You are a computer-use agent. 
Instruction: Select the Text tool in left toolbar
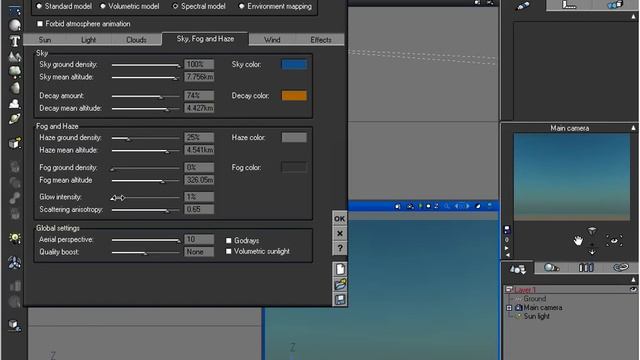[x=15, y=41]
